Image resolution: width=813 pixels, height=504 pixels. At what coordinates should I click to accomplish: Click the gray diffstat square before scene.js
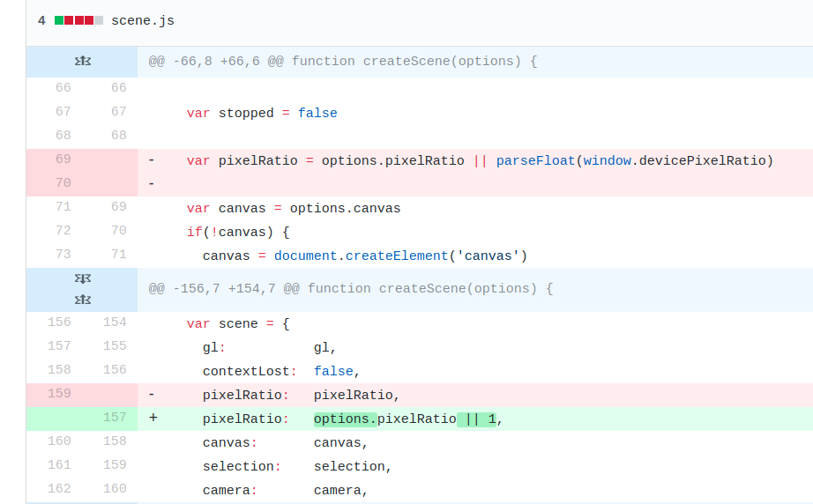tap(99, 20)
